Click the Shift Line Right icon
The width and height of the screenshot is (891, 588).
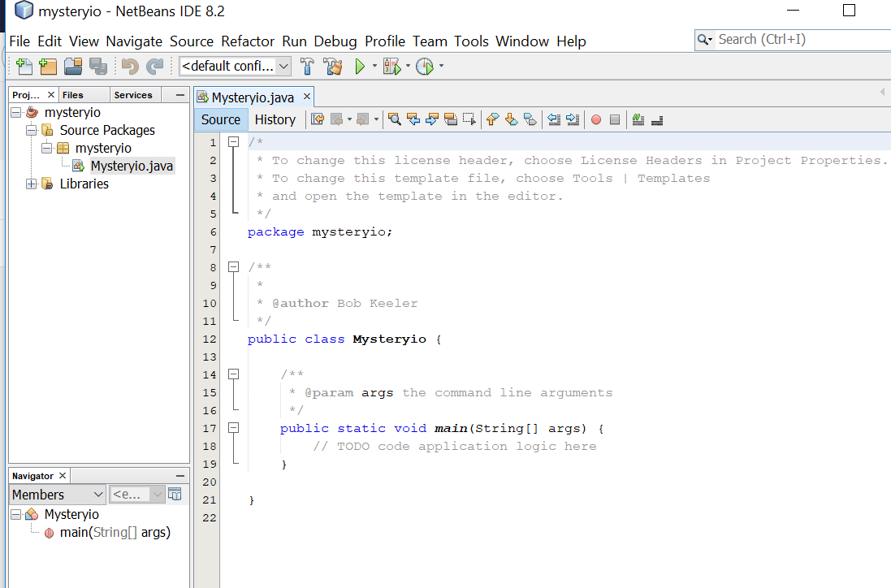(573, 119)
